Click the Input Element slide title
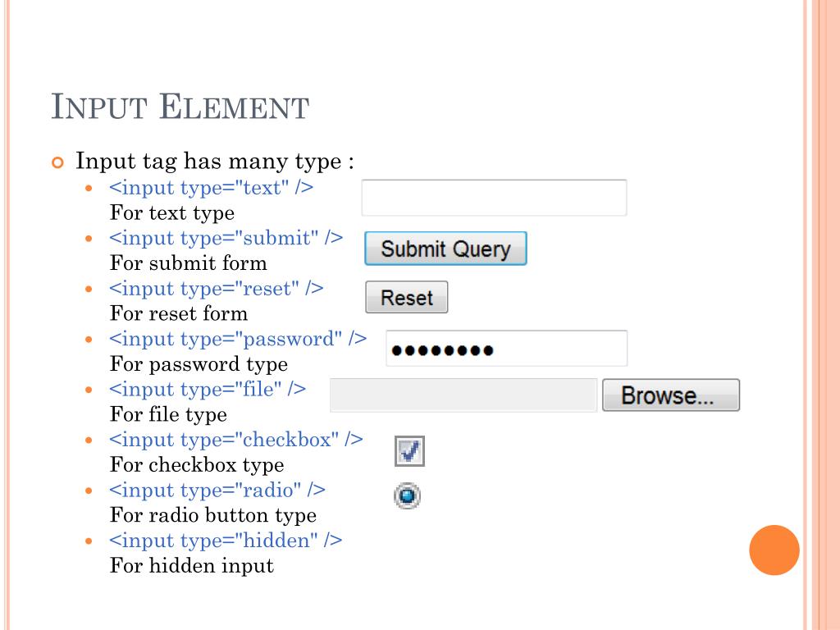Viewport: 840px width, 630px height. 180,107
